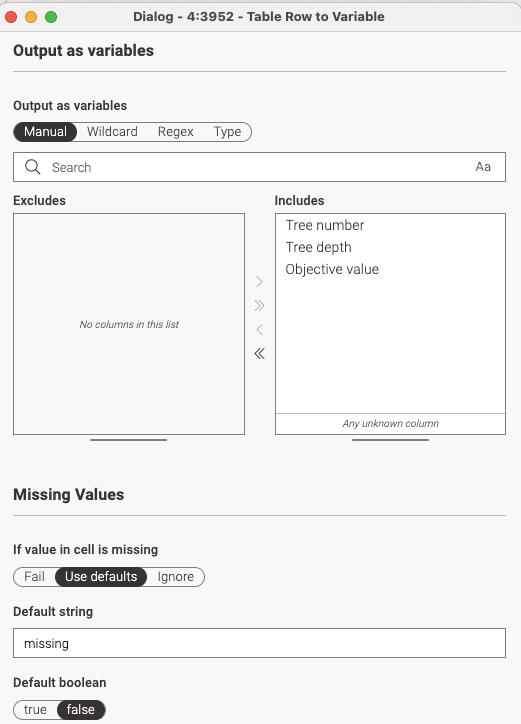The width and height of the screenshot is (521, 724).
Task: Select the Fail missing-value option
Action: pos(34,577)
